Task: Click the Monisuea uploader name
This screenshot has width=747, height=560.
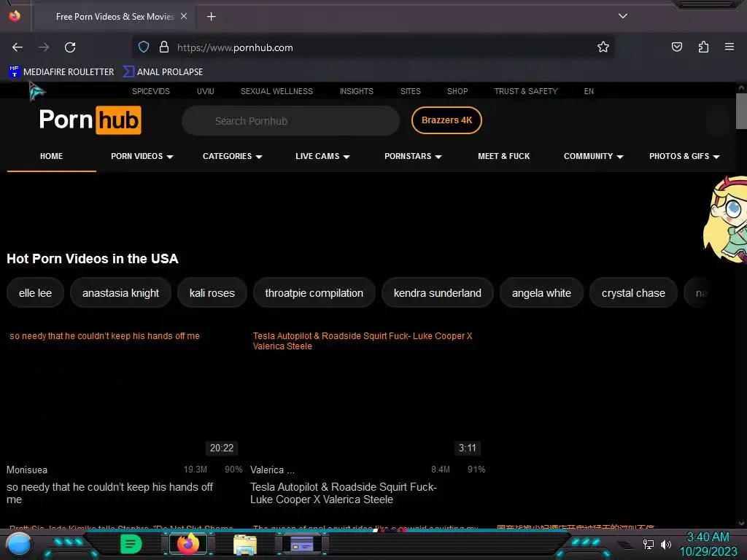Action: tap(27, 470)
